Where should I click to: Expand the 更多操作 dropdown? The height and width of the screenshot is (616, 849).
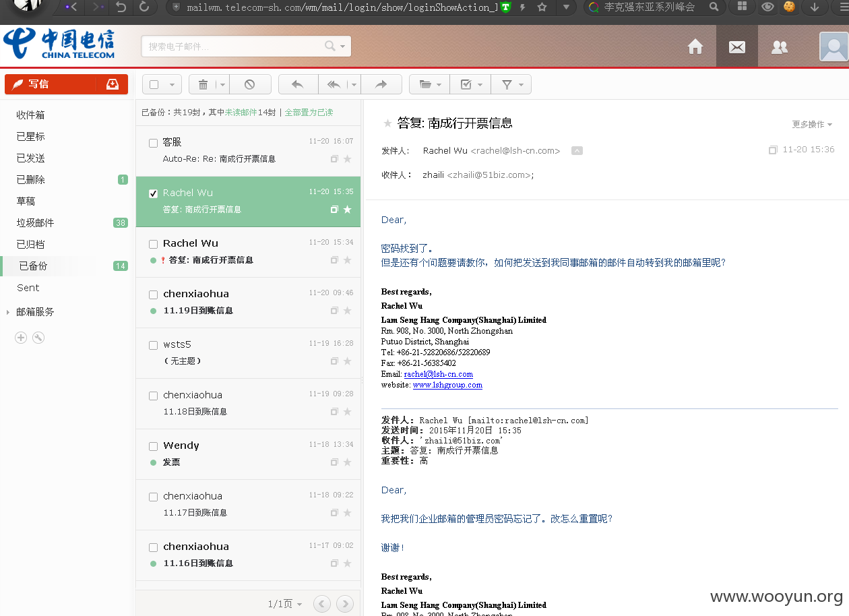click(812, 125)
